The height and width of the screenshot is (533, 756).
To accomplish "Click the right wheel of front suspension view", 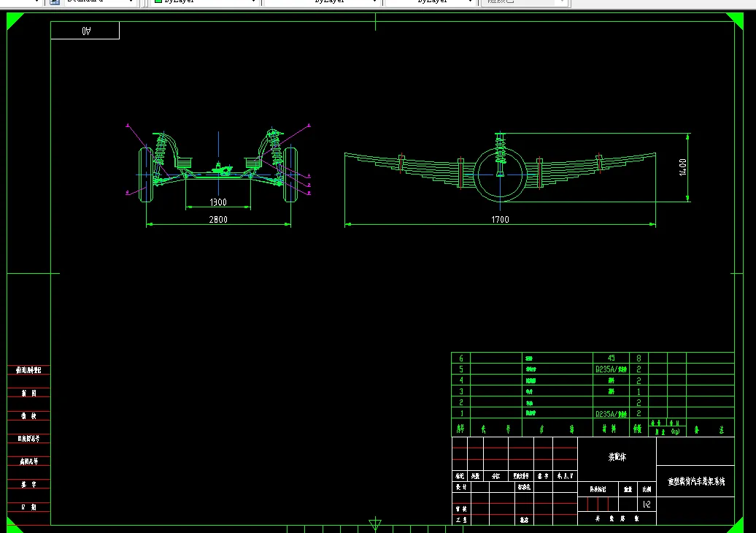I will click(290, 175).
